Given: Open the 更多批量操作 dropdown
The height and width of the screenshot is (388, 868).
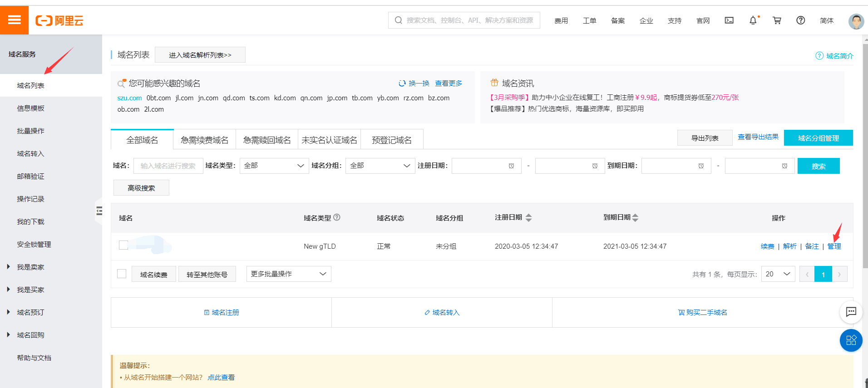Looking at the screenshot, I should coord(289,274).
